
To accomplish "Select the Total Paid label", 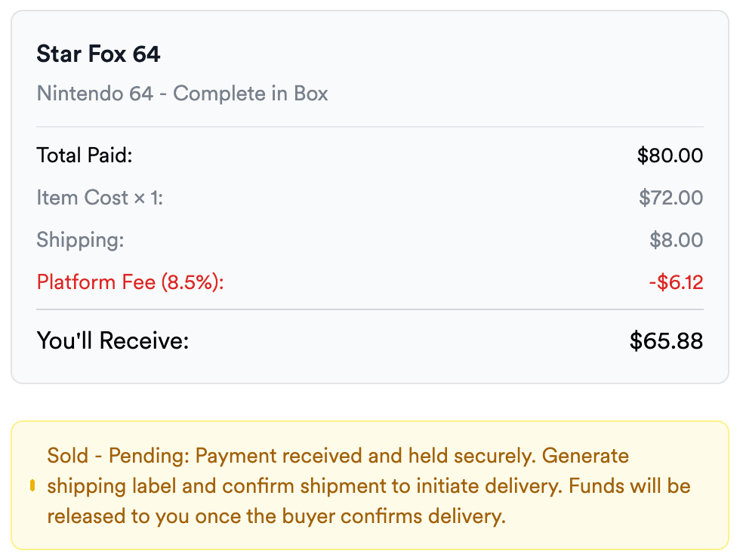I will tap(84, 155).
